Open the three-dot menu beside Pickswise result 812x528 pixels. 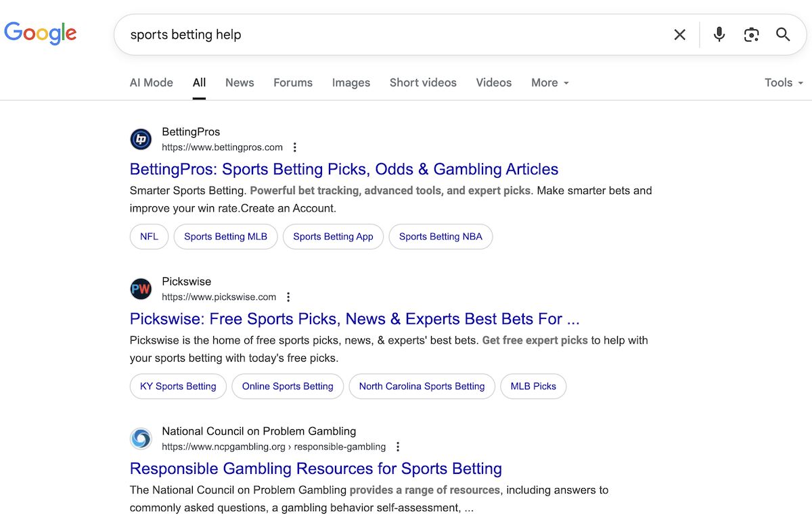tap(288, 296)
